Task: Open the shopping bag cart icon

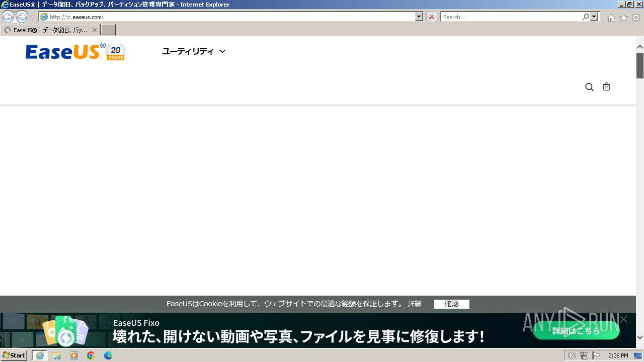Action: point(606,86)
